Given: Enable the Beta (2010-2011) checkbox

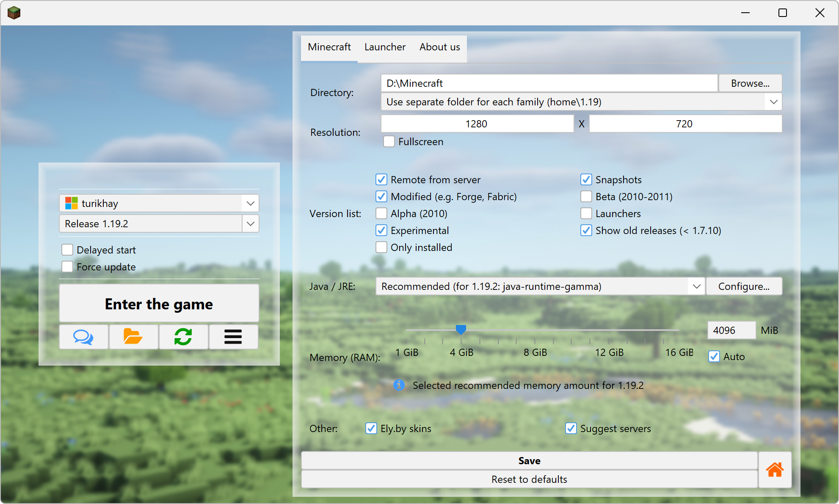Looking at the screenshot, I should click(585, 196).
